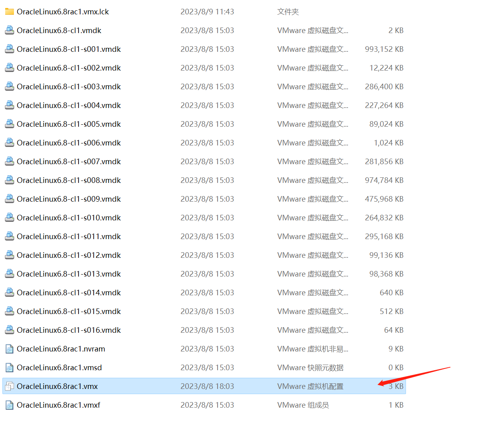Select file name OracleLinux6.8-cl1-s010.vmdk
Viewport: 504px width, 424px height.
(x=69, y=218)
